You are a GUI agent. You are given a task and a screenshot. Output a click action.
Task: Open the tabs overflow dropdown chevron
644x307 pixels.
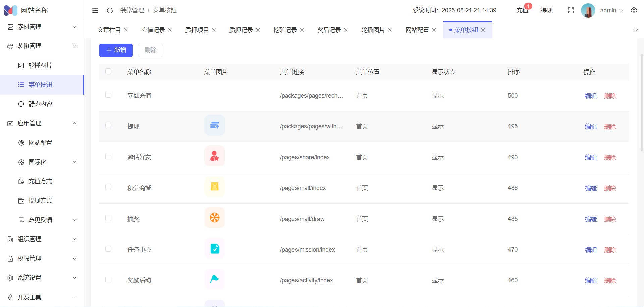point(635,30)
